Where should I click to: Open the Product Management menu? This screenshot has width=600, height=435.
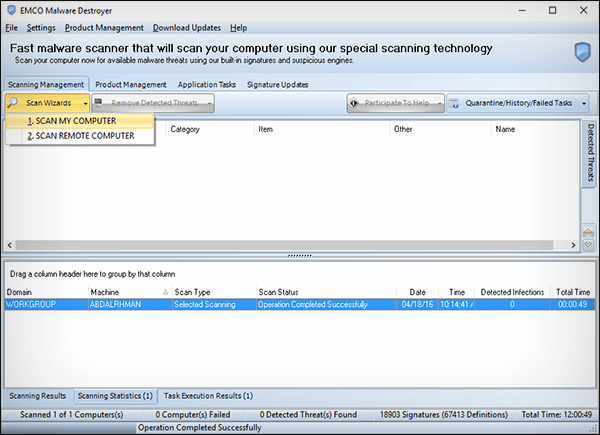point(103,28)
